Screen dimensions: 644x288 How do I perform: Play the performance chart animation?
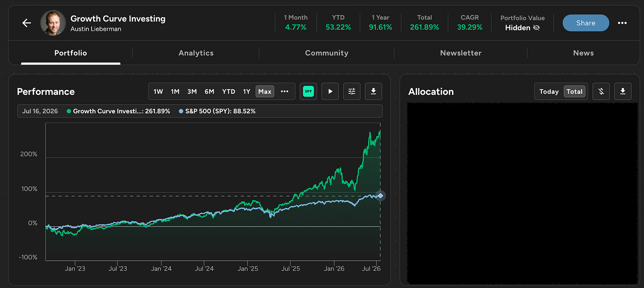[x=330, y=91]
